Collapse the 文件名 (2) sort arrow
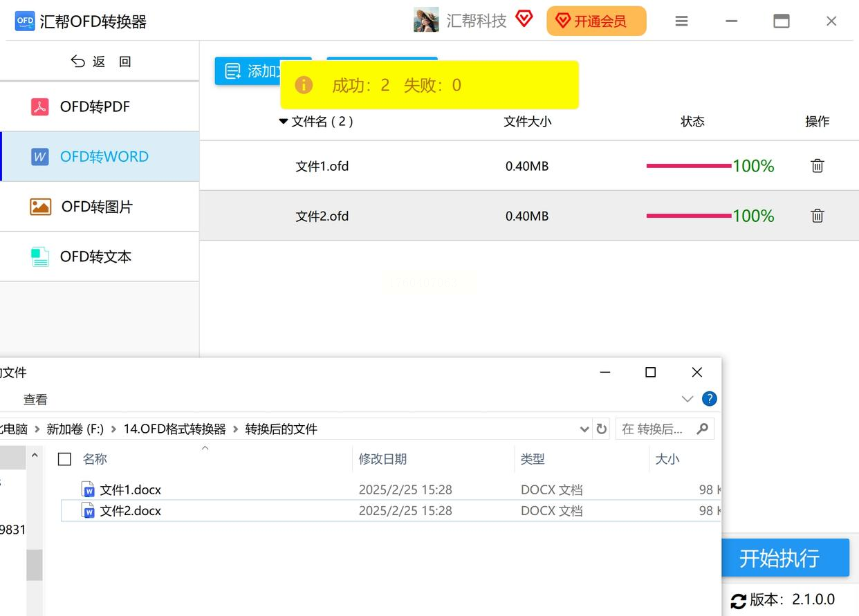Screen dimensions: 859x616 coord(283,122)
